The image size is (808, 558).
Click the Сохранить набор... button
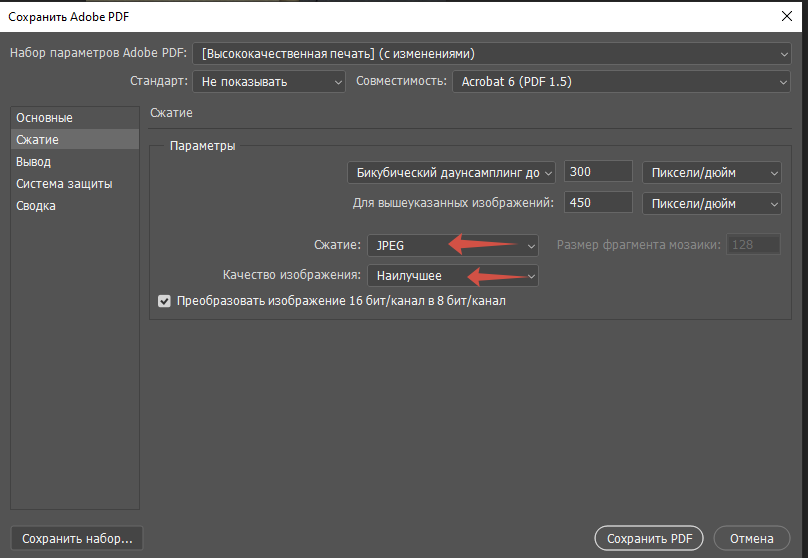[77, 538]
